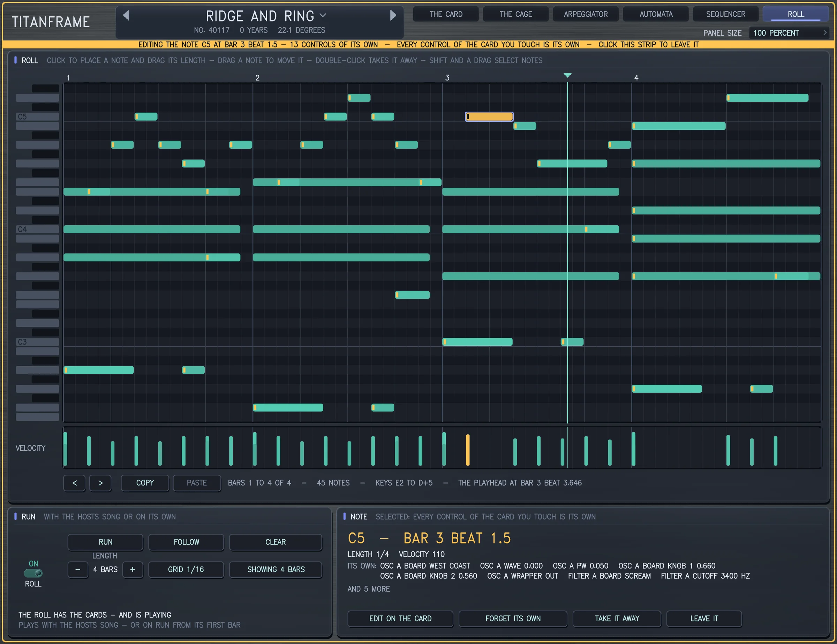Click the '45 NOTES' status text
837x644 pixels.
(x=333, y=483)
